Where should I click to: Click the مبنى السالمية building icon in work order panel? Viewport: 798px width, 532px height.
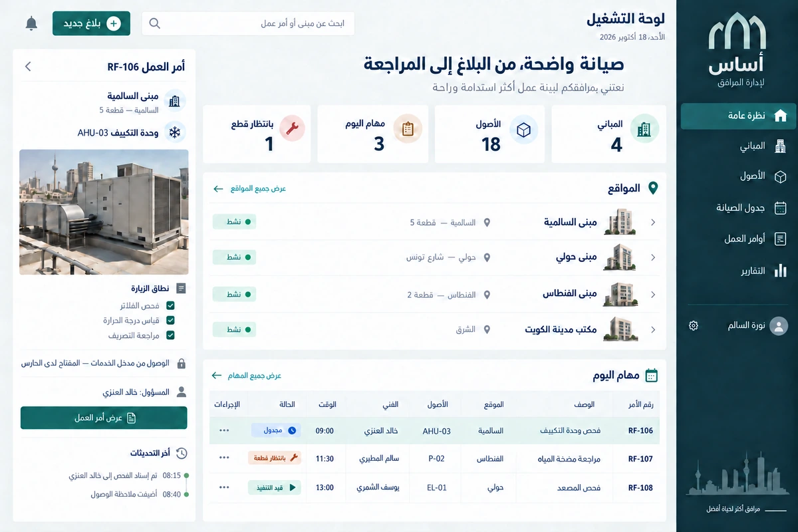(175, 101)
